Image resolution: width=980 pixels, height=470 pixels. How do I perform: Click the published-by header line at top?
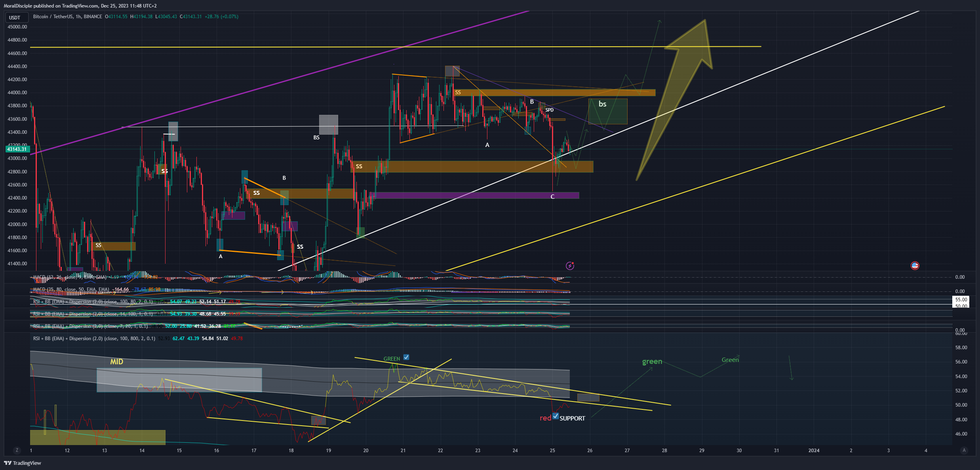[x=80, y=6]
